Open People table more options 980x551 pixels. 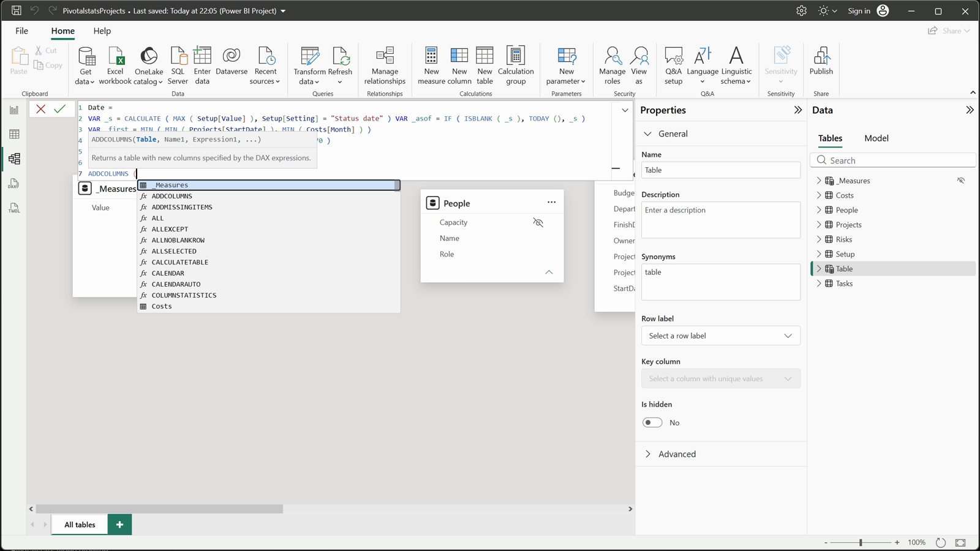coord(551,203)
